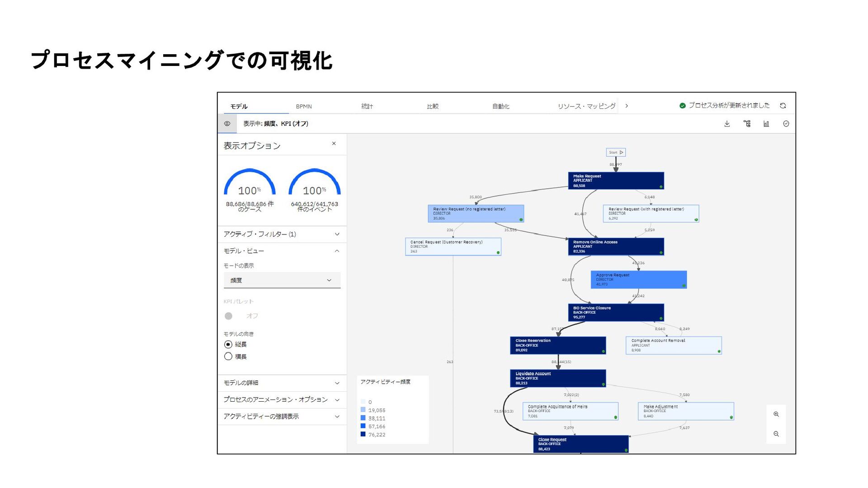This screenshot has width=868, height=488.
Task: Select Review Request (no registered letter) node
Action: coord(476,214)
